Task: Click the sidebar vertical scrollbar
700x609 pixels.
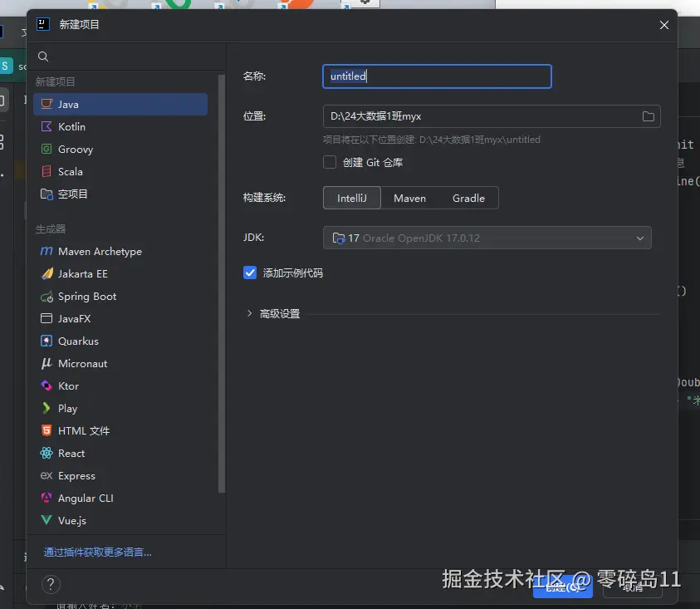Action: tap(222, 284)
